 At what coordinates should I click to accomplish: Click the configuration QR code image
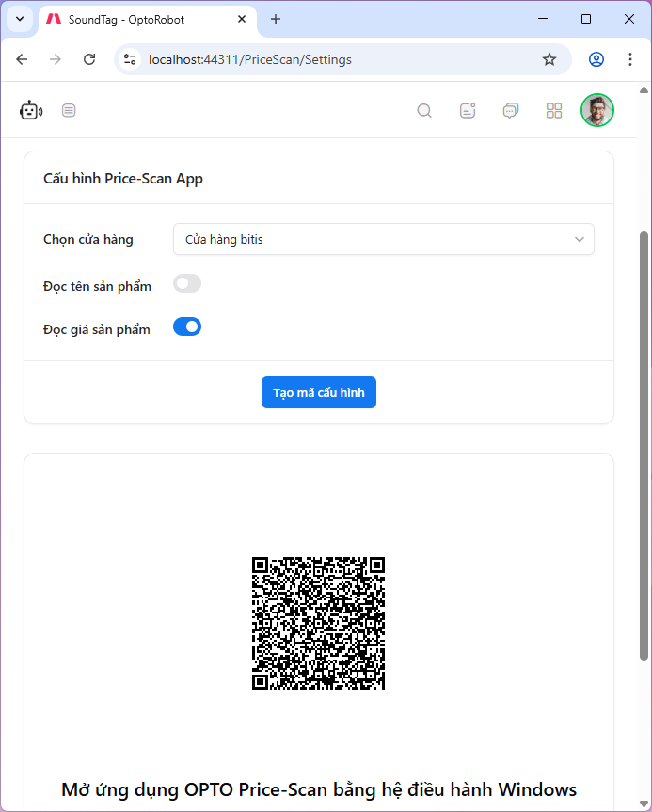tap(319, 624)
